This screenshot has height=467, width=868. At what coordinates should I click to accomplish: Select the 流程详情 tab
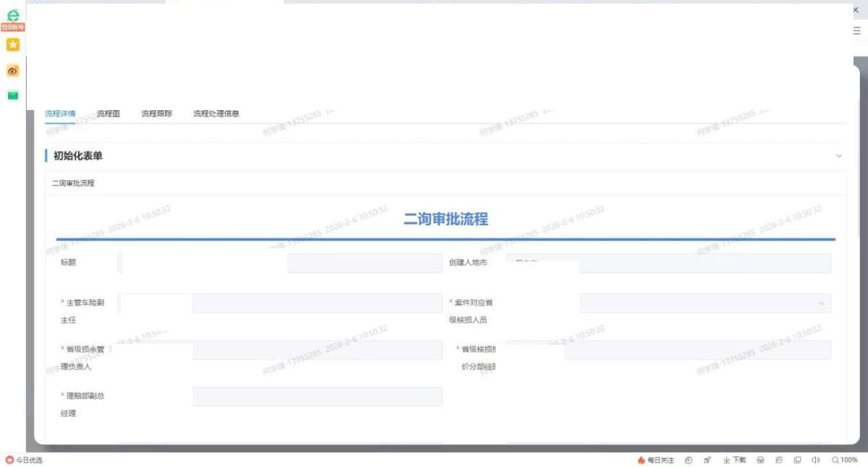pyautogui.click(x=60, y=114)
